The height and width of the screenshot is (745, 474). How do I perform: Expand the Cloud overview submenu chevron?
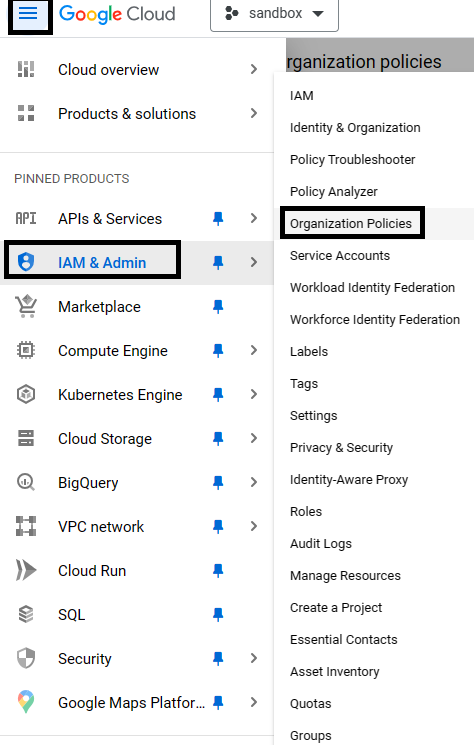click(254, 69)
